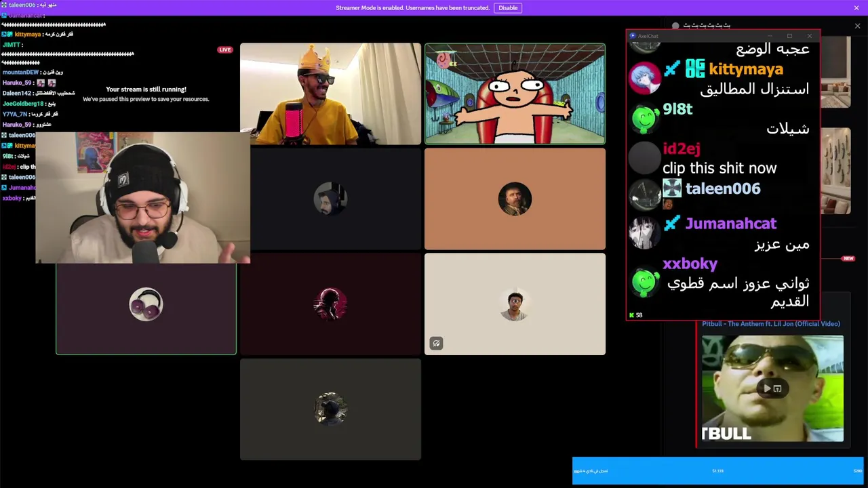
Task: Click taleen006's avatar in AxelChat
Action: (644, 197)
